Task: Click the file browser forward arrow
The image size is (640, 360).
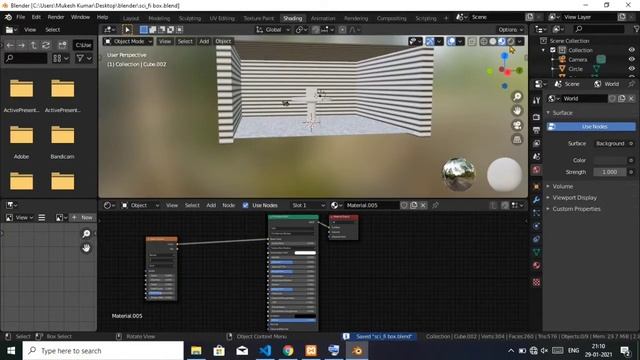Action: pyautogui.click(x=21, y=45)
